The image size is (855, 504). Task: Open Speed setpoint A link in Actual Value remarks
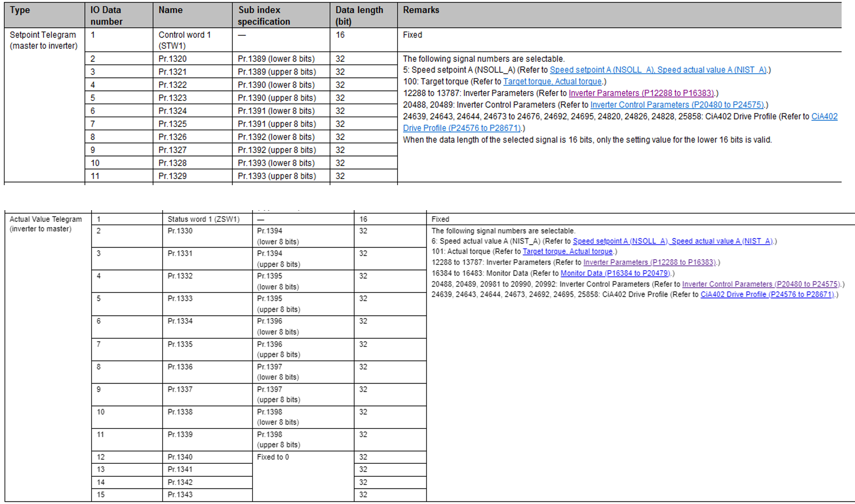coord(673,241)
